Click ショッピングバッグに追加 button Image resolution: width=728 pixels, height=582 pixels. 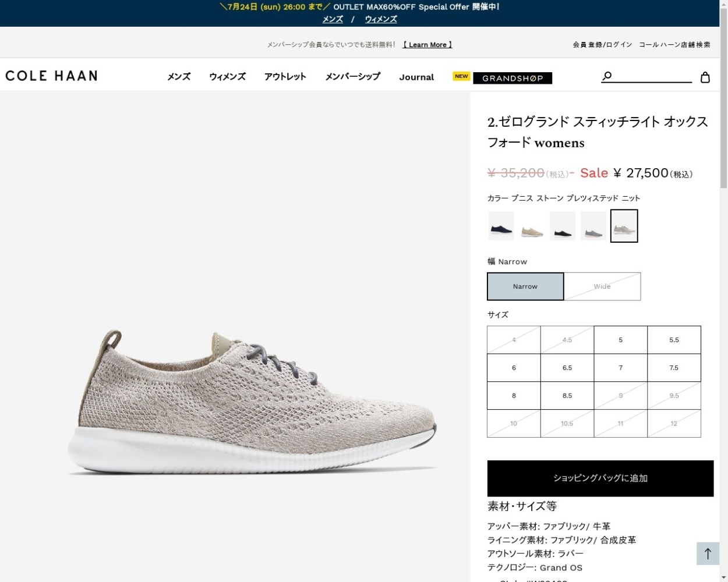pos(600,478)
